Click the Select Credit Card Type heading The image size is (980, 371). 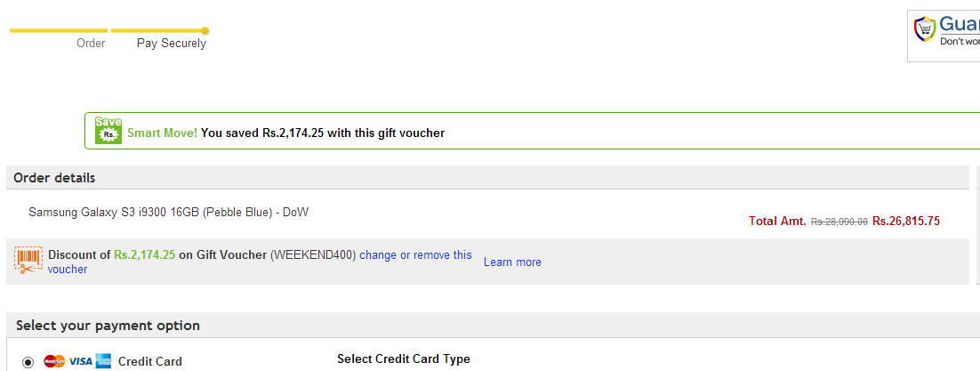404,359
